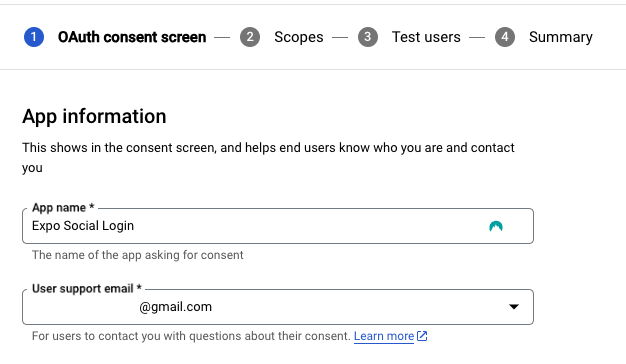Viewport: 626px width, 364px height.
Task: Click the App information heading
Action: click(94, 117)
